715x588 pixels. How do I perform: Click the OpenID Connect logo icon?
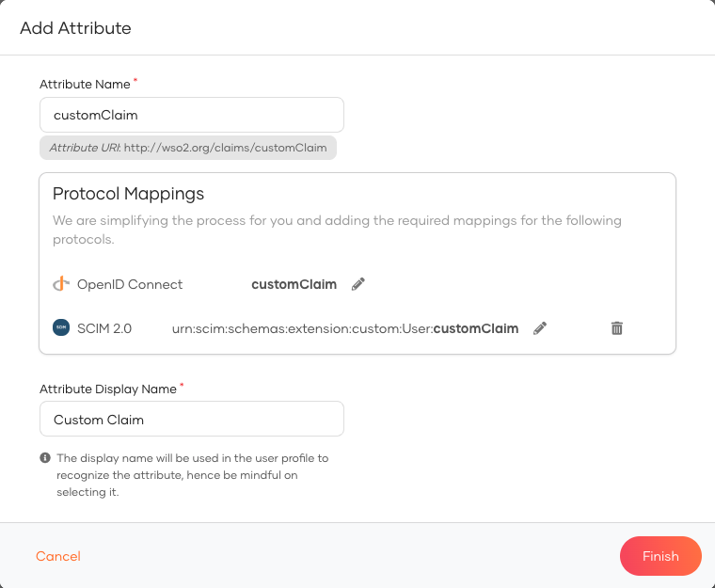tap(61, 284)
